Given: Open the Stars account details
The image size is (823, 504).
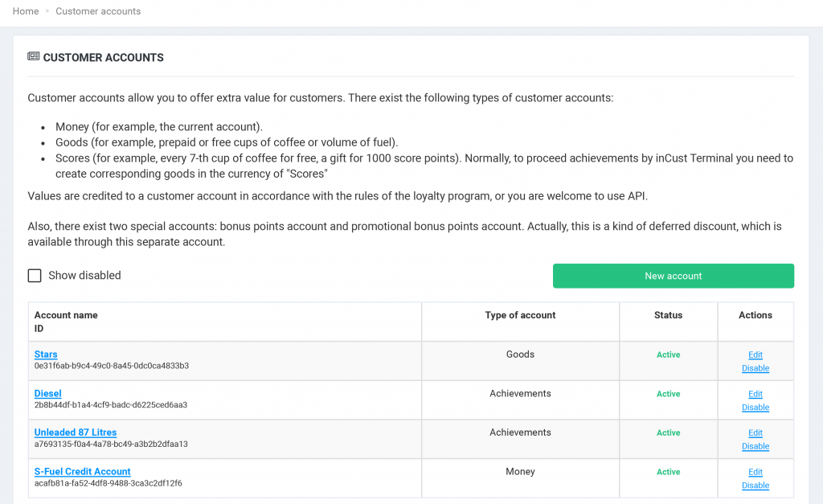Looking at the screenshot, I should (x=45, y=354).
